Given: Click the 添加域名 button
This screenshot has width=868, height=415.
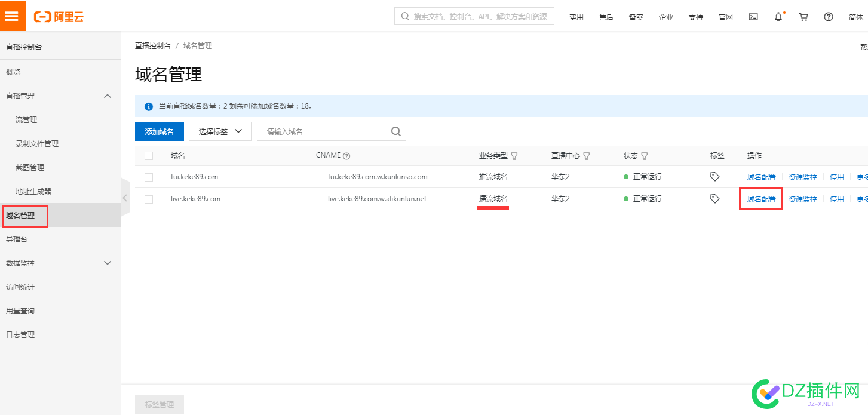Looking at the screenshot, I should point(160,131).
